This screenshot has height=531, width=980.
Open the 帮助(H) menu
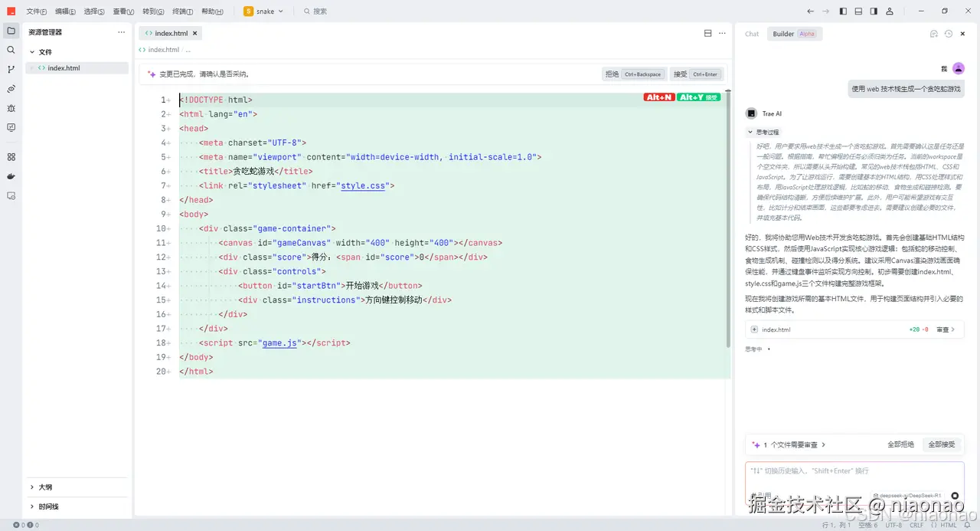click(x=212, y=11)
